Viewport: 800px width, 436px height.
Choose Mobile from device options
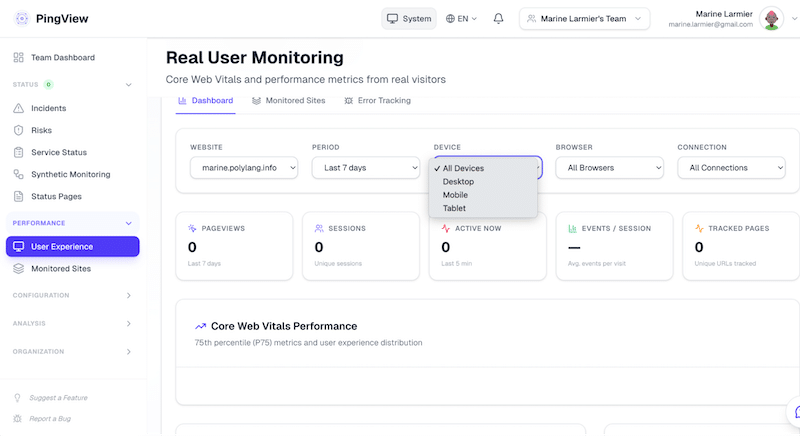click(455, 195)
